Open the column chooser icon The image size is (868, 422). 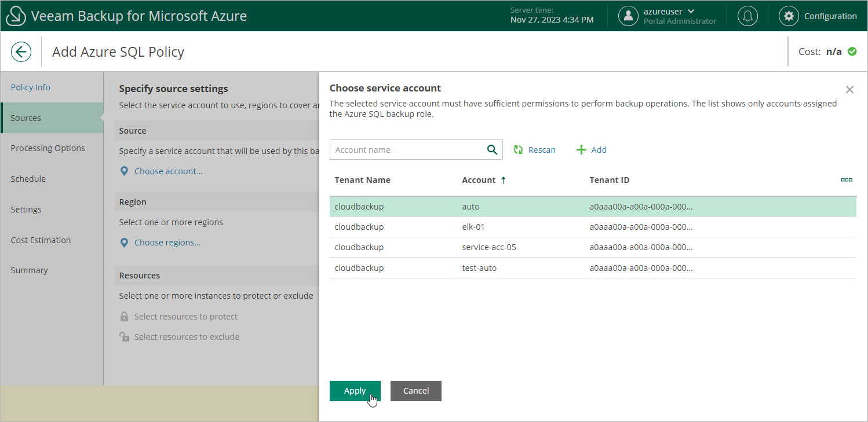(847, 180)
